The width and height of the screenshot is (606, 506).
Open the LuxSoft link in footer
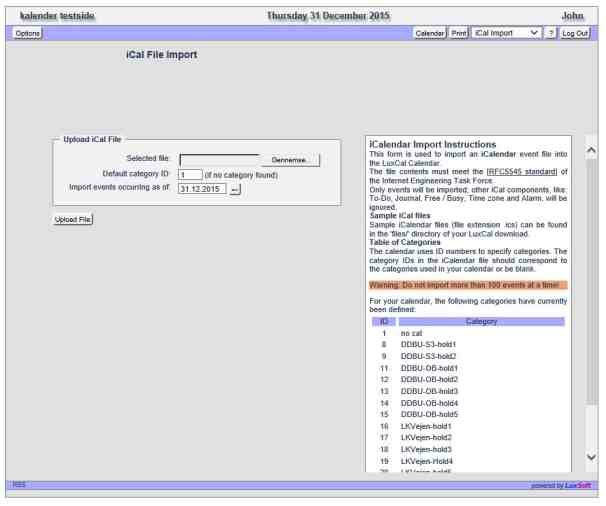(577, 486)
